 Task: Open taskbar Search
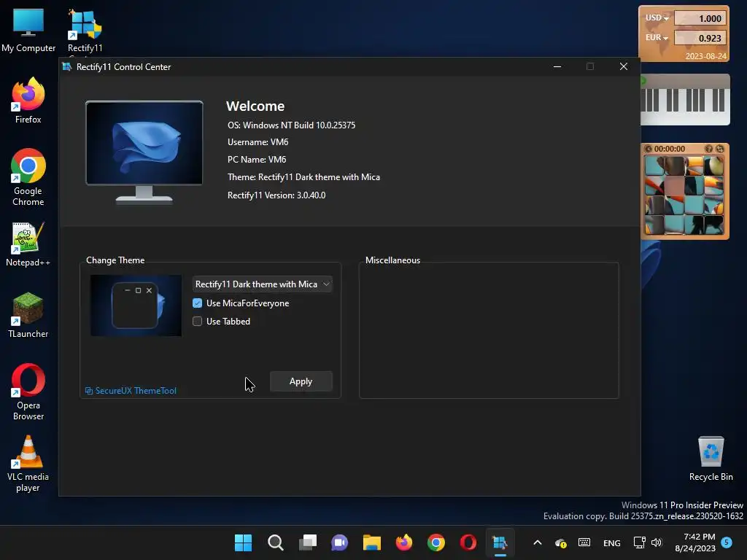pyautogui.click(x=275, y=542)
